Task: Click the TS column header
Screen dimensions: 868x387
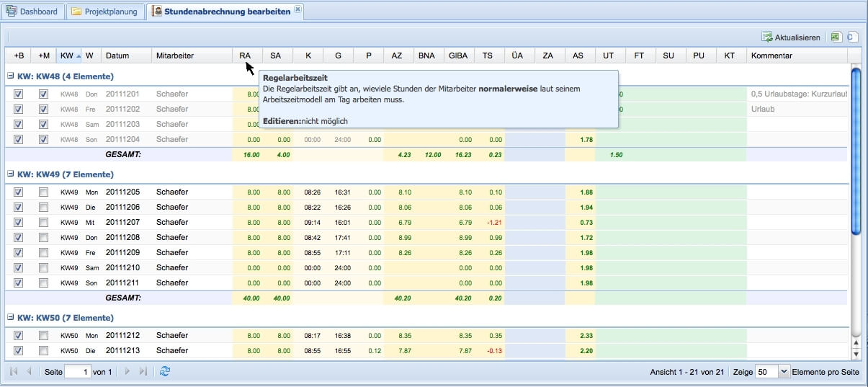Action: click(489, 55)
